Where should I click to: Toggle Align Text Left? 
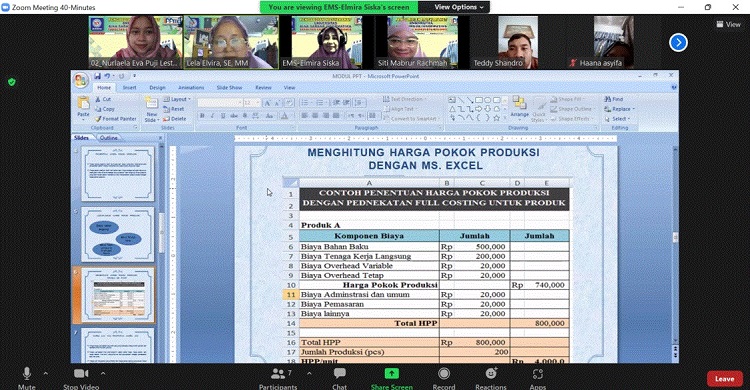coord(305,116)
